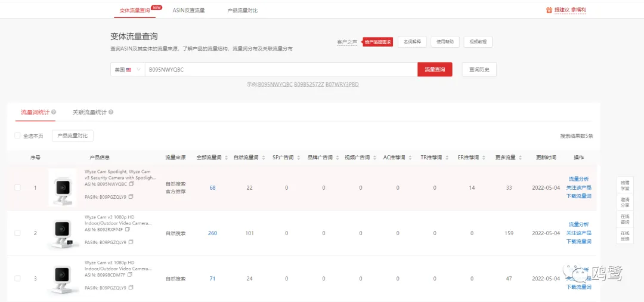
Task: Open the 提建议 拿福利 link
Action: (570, 10)
